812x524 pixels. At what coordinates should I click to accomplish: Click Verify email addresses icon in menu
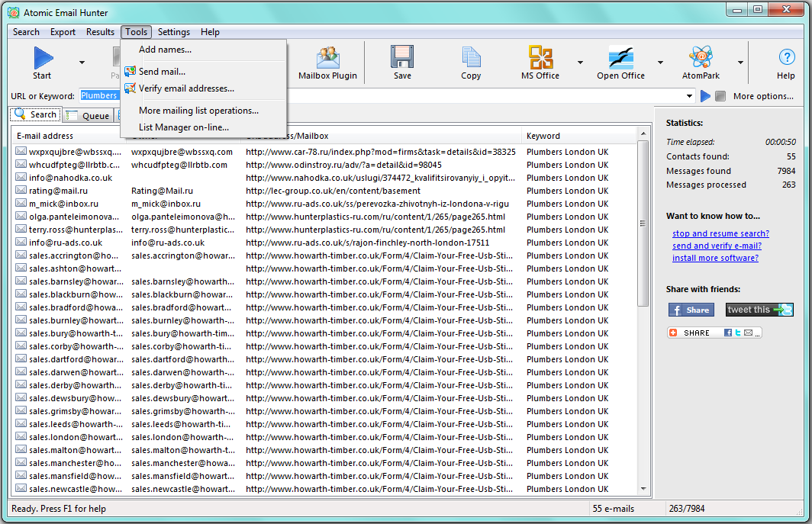[130, 88]
